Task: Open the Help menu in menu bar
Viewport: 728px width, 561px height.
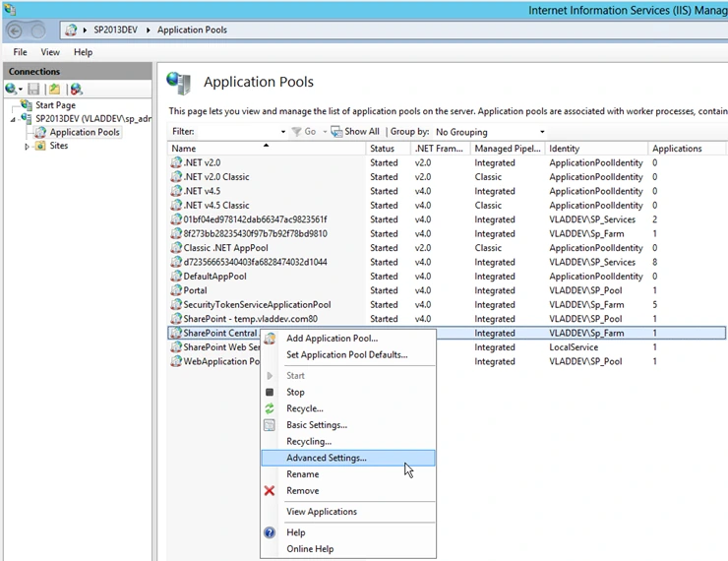Action: (x=83, y=52)
